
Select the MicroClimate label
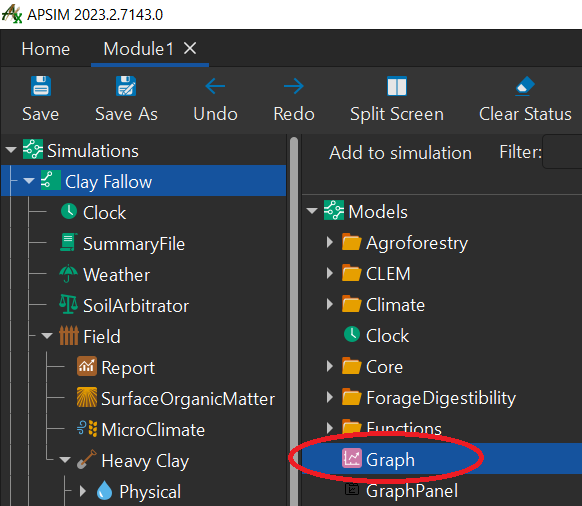tap(153, 430)
